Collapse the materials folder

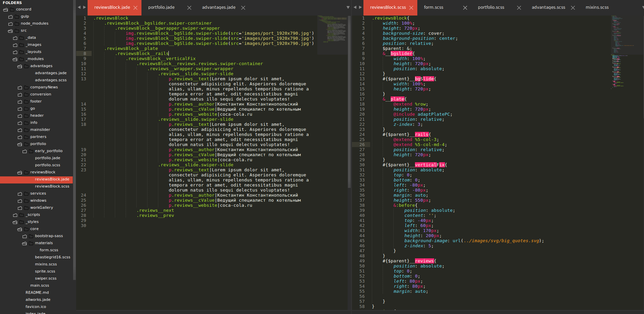(24, 243)
